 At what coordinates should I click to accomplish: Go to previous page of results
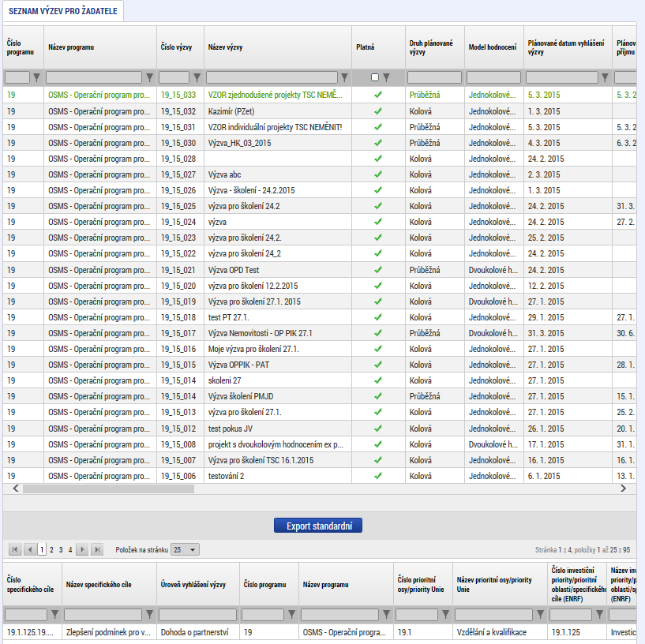[30, 549]
